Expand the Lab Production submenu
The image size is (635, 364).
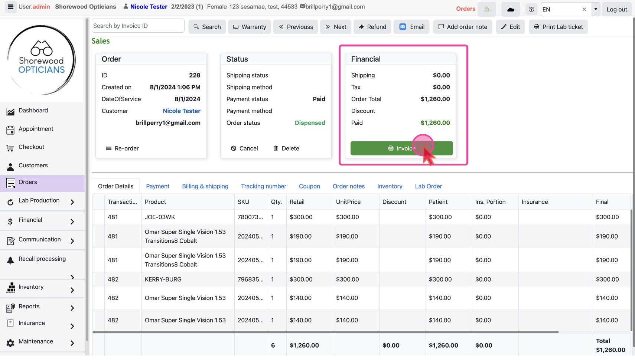click(x=72, y=202)
